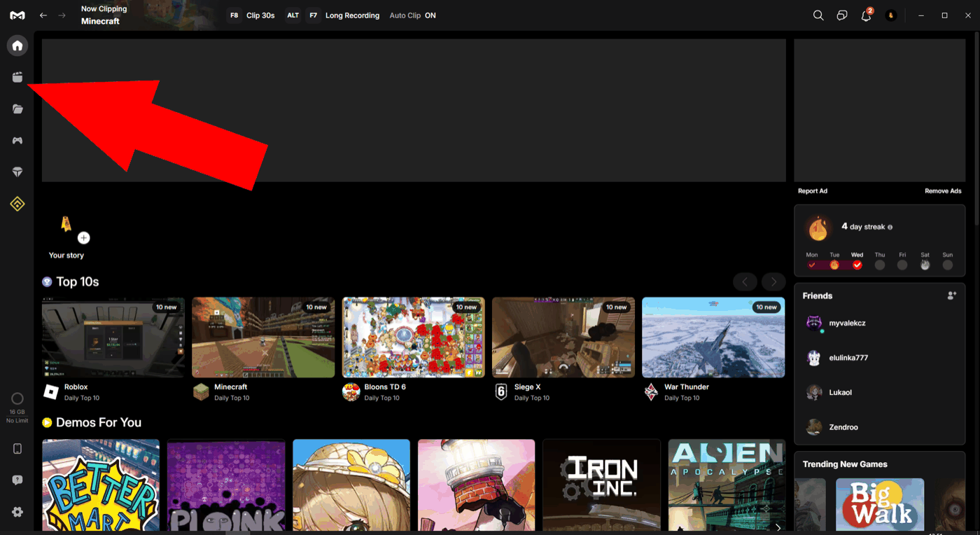
Task: Open the yellow diamond-shaped sidebar icon
Action: pos(17,204)
